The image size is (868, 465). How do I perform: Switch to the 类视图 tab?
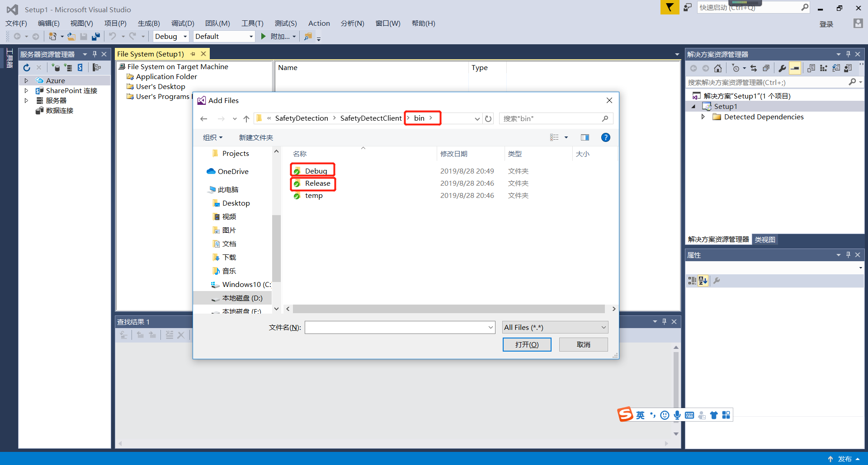[x=765, y=240]
